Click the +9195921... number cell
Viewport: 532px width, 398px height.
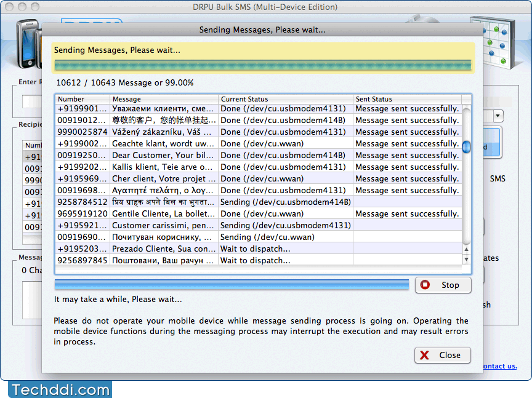click(x=83, y=225)
